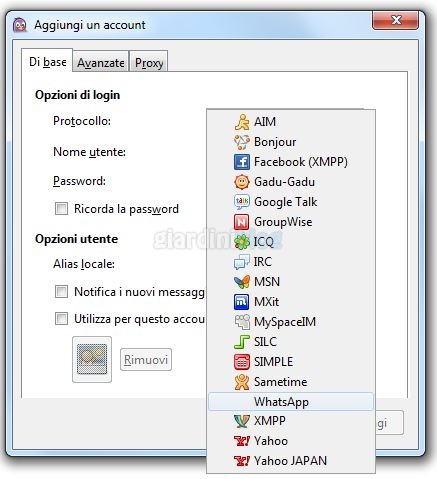Click the Rimuovi button
The height and width of the screenshot is (479, 437).
(x=146, y=360)
